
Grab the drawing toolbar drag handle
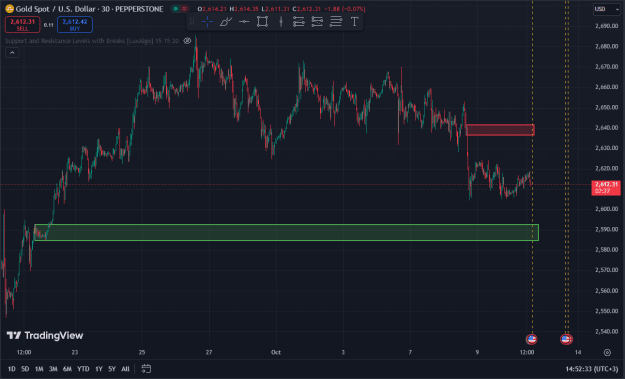[192, 22]
